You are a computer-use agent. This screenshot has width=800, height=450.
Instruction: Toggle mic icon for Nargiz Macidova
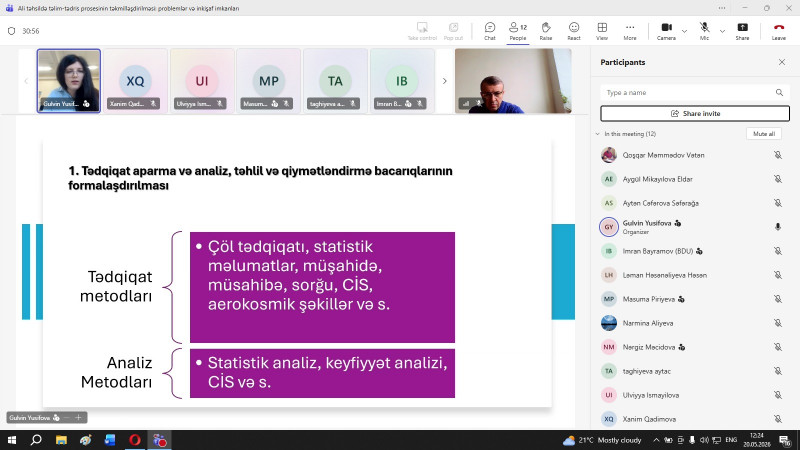(778, 346)
